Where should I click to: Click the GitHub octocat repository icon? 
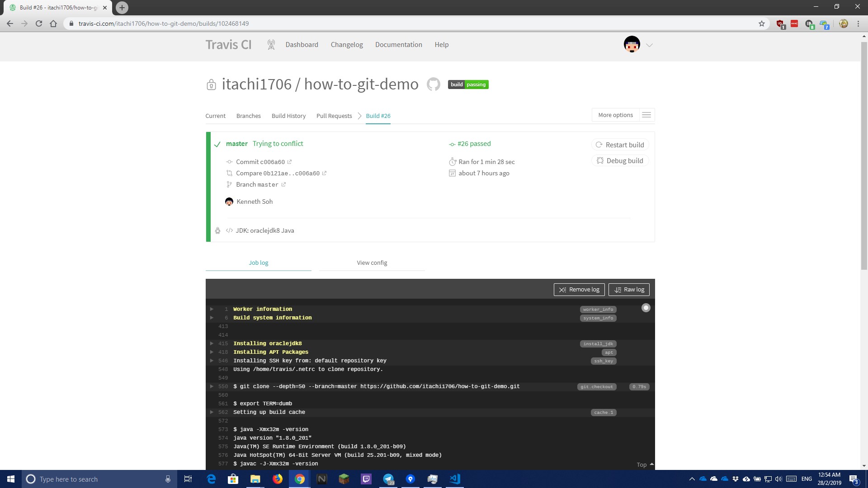tap(433, 84)
